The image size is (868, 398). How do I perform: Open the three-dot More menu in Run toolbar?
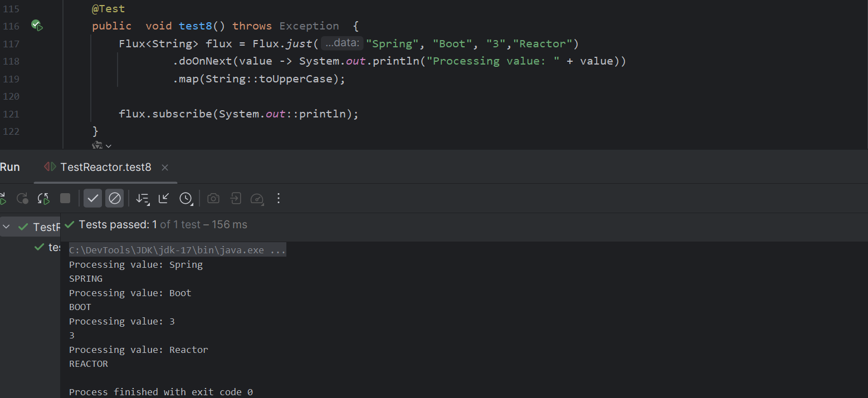pos(279,198)
